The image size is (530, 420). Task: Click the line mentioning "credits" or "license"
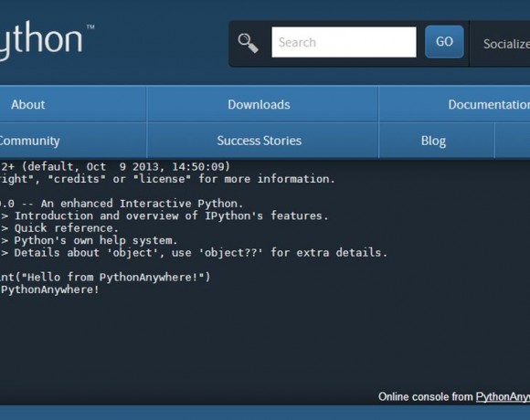[167, 179]
